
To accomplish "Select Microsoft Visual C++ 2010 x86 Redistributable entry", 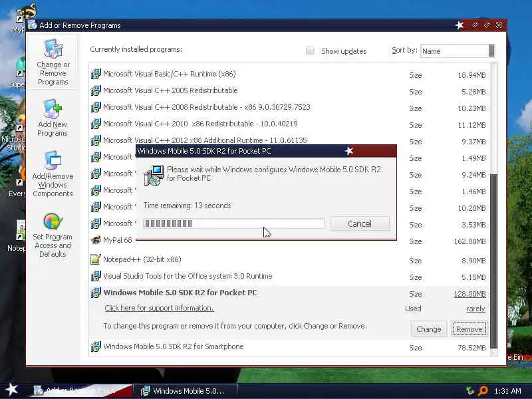I will click(x=289, y=124).
